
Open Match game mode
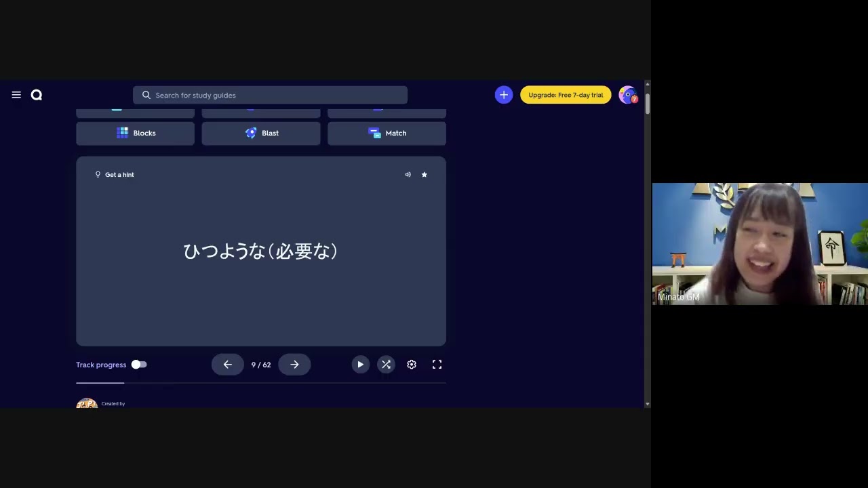[x=387, y=134]
